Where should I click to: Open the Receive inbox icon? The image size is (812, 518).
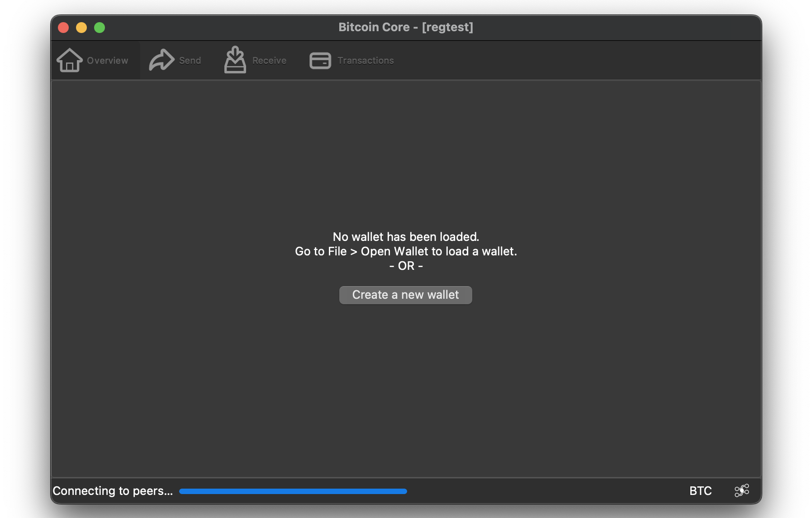point(235,60)
